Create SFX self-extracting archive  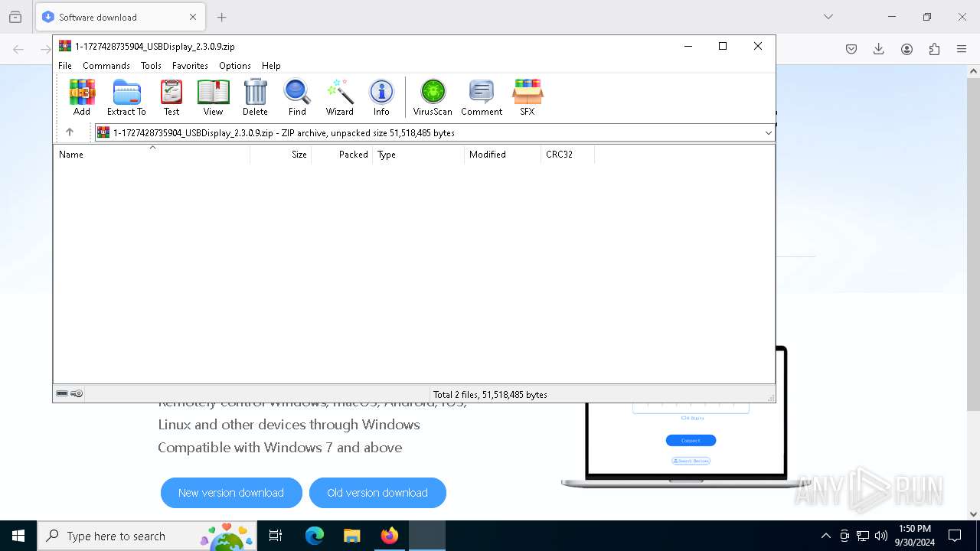[x=528, y=97]
